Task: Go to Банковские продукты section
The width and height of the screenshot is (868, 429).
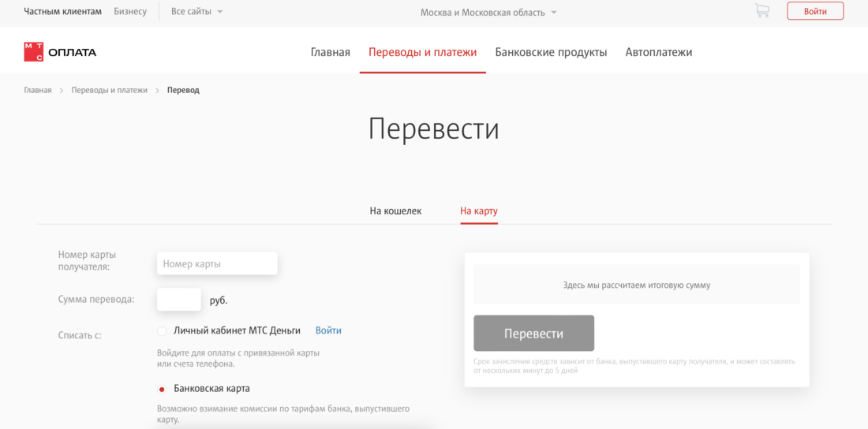Action: (x=551, y=52)
